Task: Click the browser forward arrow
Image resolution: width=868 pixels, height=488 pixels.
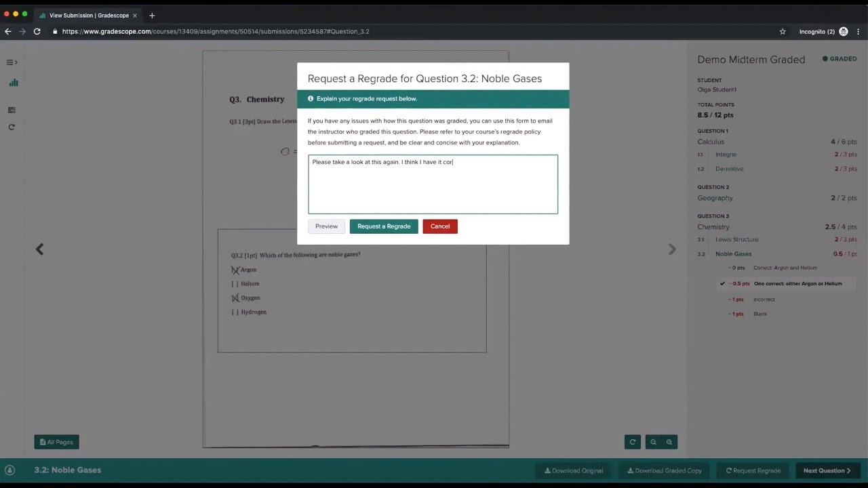Action: pyautogui.click(x=22, y=31)
